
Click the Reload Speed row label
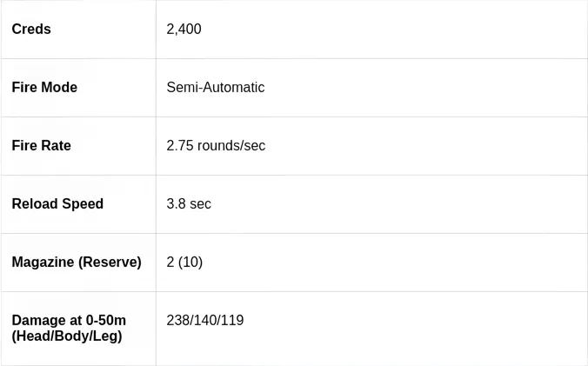pos(57,204)
